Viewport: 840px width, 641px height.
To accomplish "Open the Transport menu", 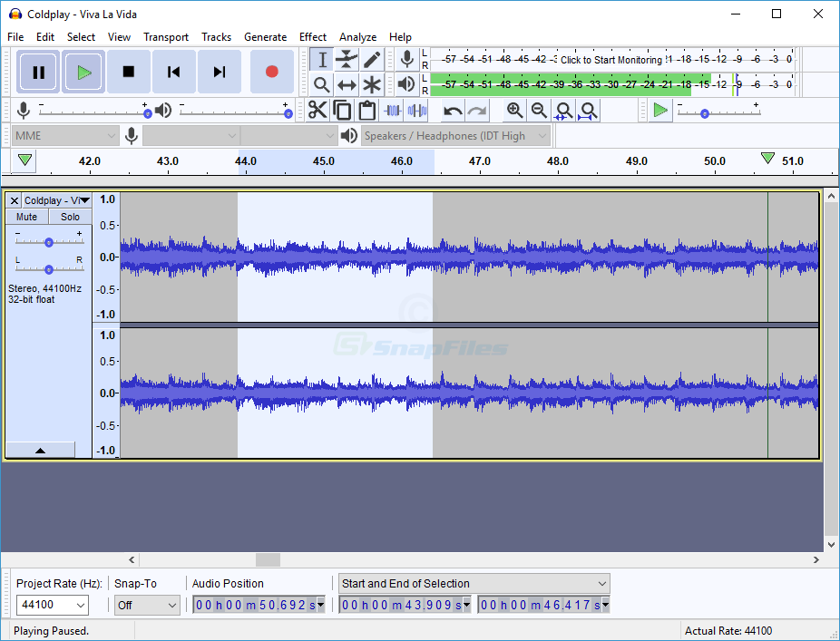I will point(166,37).
